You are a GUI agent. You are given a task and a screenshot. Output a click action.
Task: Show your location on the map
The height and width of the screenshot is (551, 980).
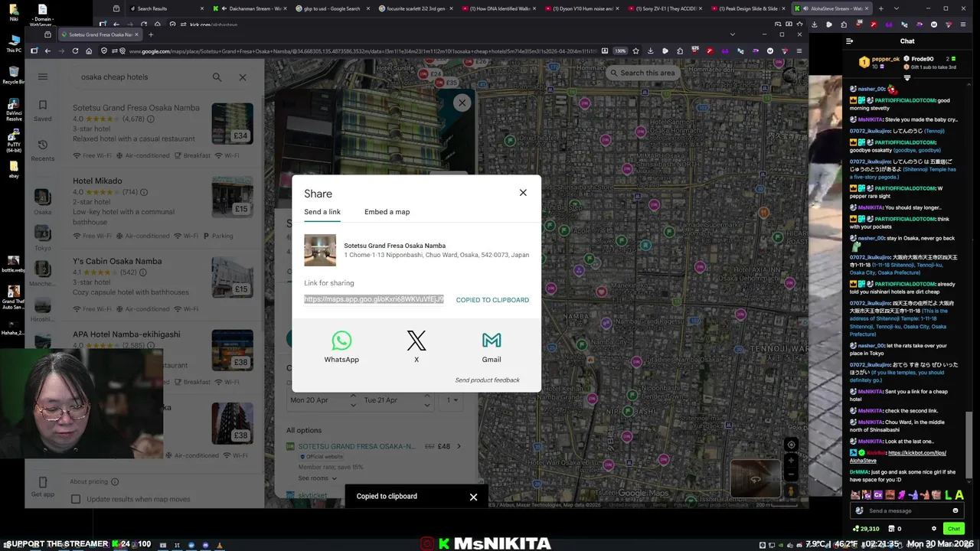[791, 445]
